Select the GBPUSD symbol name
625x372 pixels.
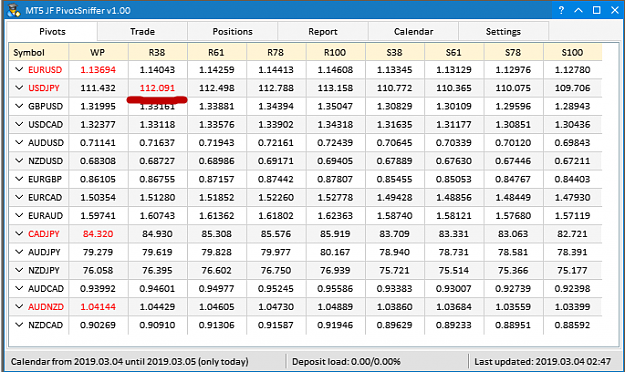coord(45,106)
